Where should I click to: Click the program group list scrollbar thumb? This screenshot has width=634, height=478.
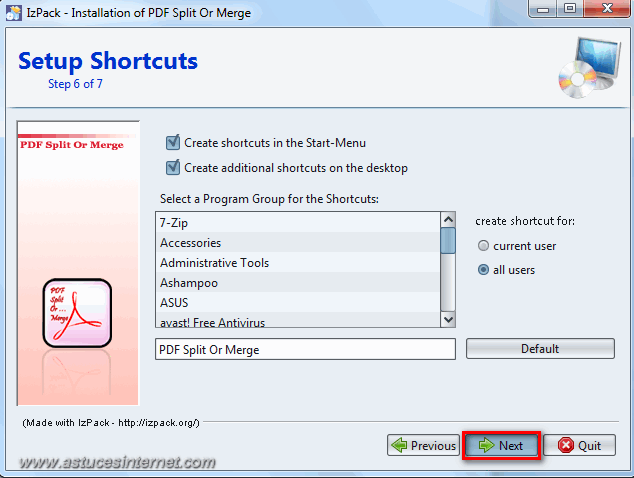point(448,241)
